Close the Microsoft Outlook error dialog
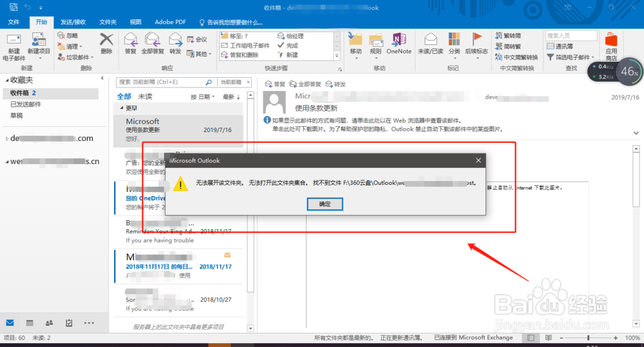 tap(478, 160)
